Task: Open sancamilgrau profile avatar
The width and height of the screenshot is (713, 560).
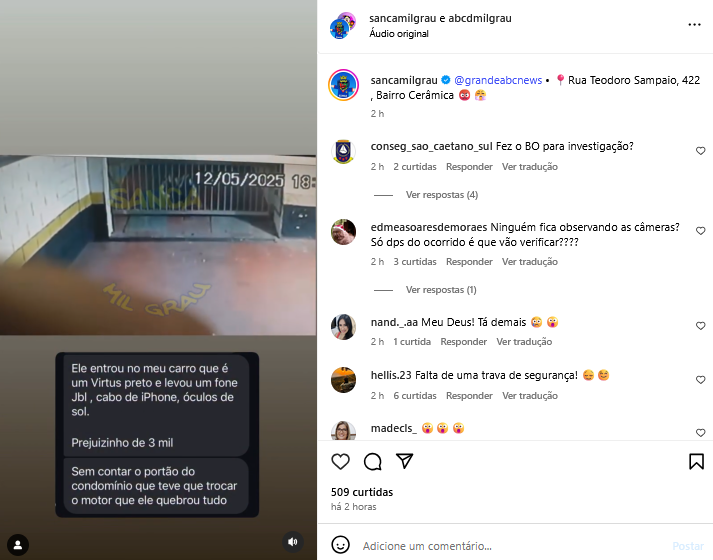Action: point(343,85)
